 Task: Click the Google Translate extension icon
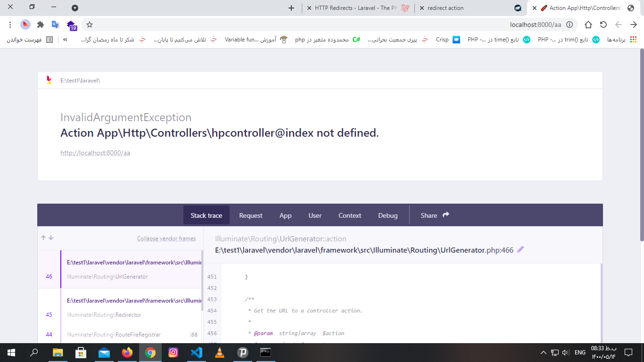tap(56, 25)
